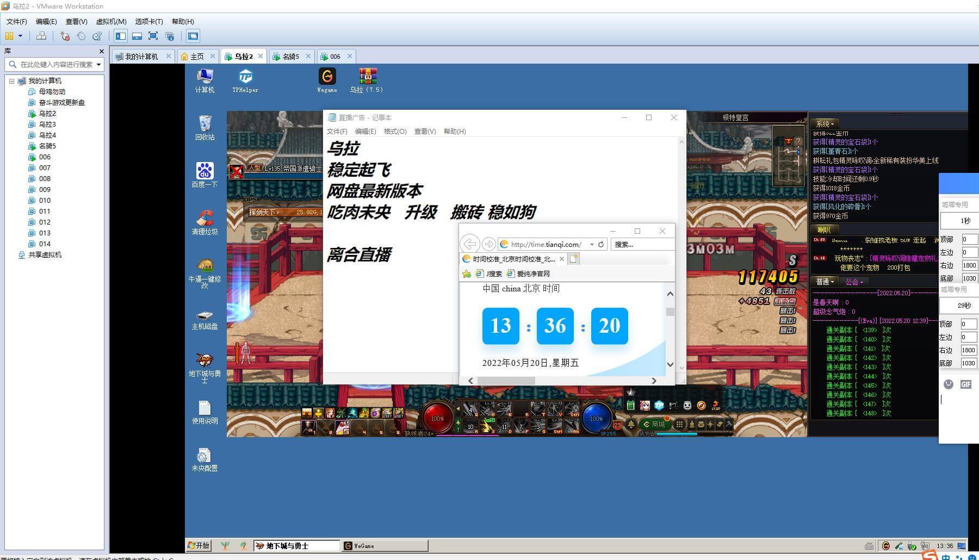Click the browser vertical scrollbar down arrow
The image size is (979, 560).
click(670, 364)
